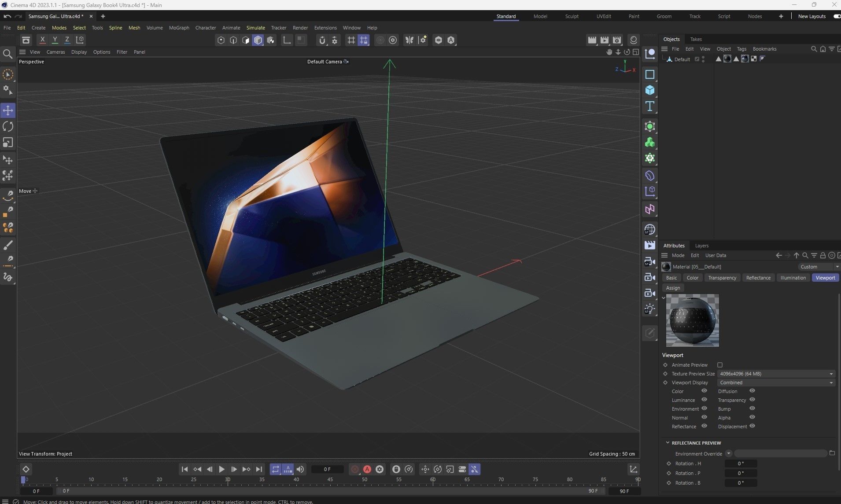
Task: Open Texture Preview Size dropdown
Action: click(x=776, y=374)
